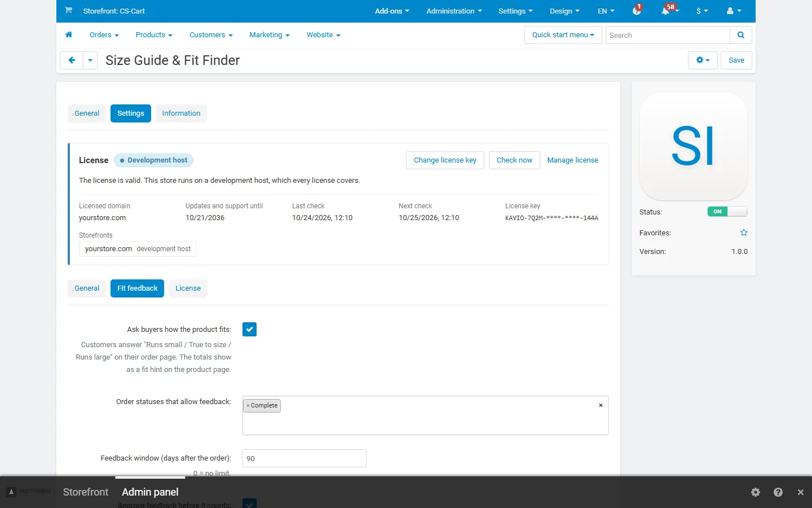Open the Manage license link

tap(572, 160)
